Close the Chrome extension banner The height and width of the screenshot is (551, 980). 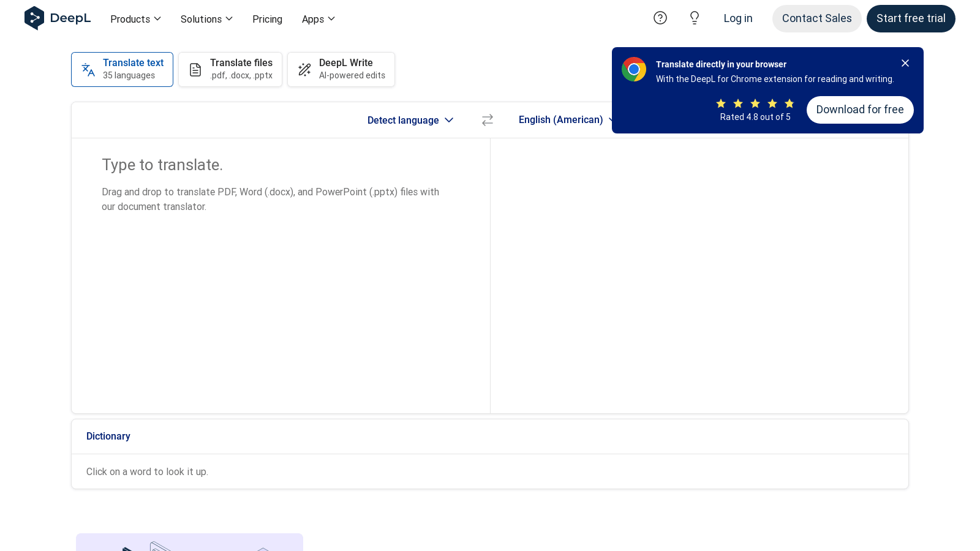905,63
